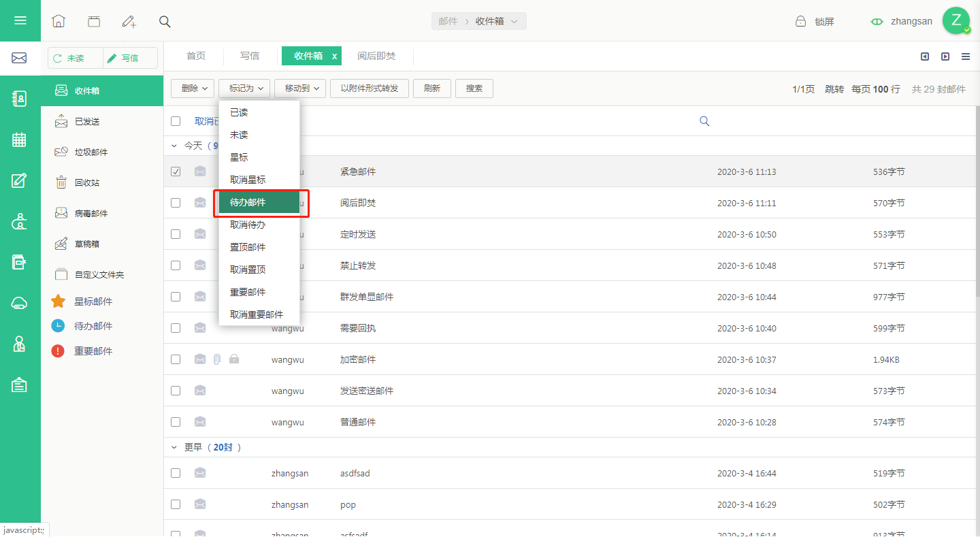Image resolution: width=980 pixels, height=537 pixels.
Task: Select 待办邮件 from the mark-as menu
Action: (259, 202)
